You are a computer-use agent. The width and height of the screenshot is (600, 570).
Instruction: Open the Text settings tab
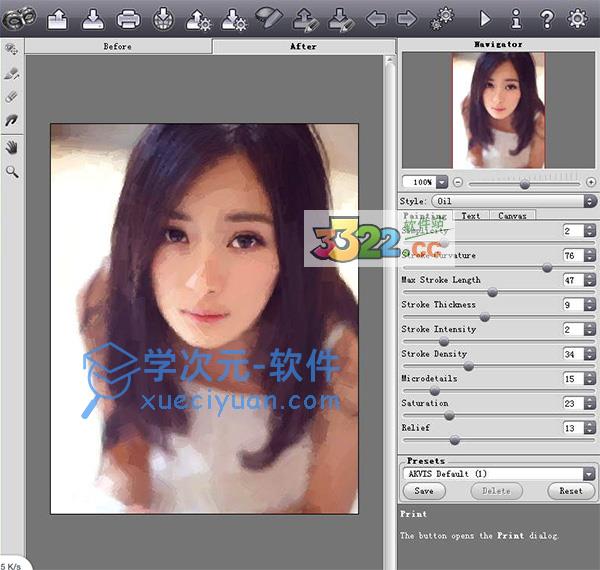(471, 215)
